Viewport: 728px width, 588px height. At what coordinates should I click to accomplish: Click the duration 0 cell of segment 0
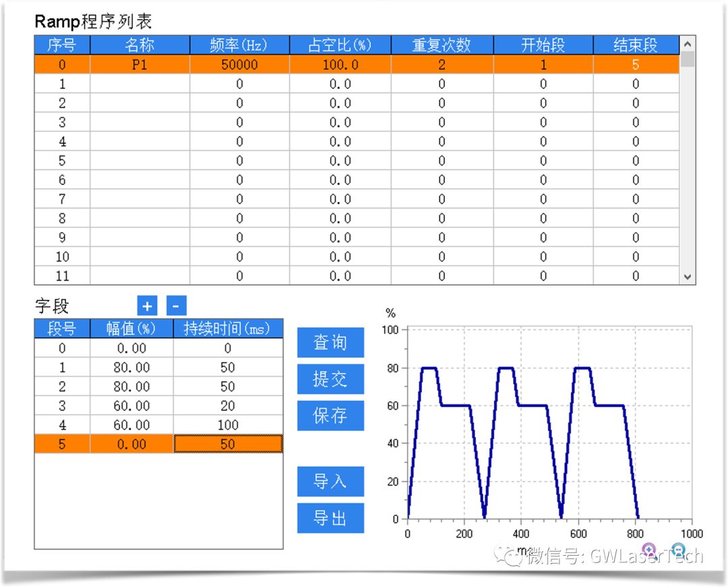click(x=228, y=348)
